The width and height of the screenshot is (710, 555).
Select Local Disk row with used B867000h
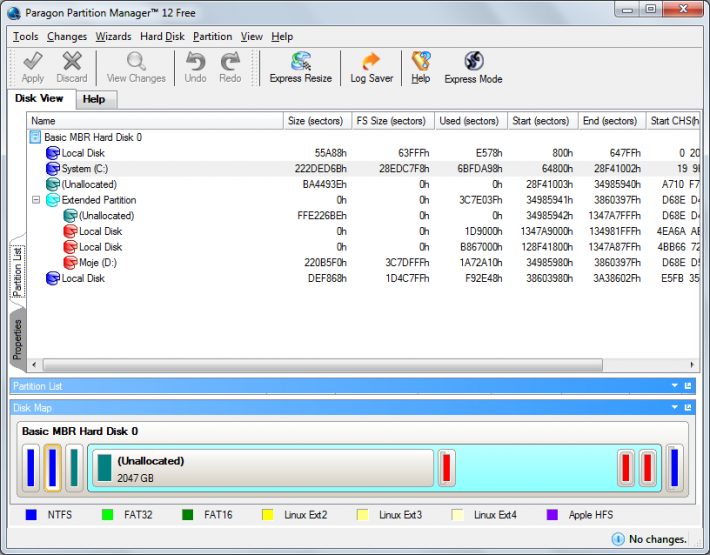tap(364, 247)
